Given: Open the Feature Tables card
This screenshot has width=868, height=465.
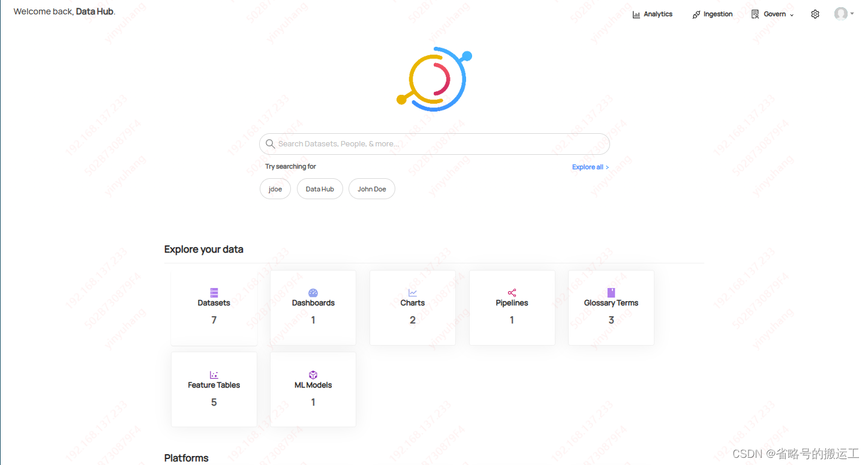Looking at the screenshot, I should [214, 389].
